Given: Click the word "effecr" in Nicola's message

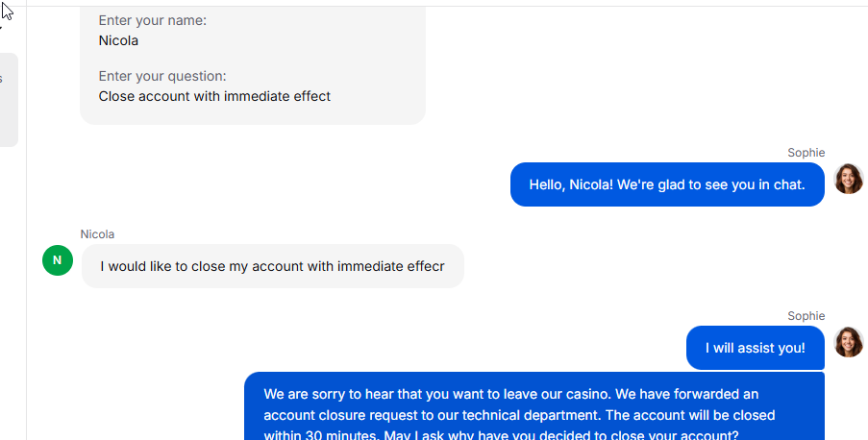Looking at the screenshot, I should pos(426,266).
